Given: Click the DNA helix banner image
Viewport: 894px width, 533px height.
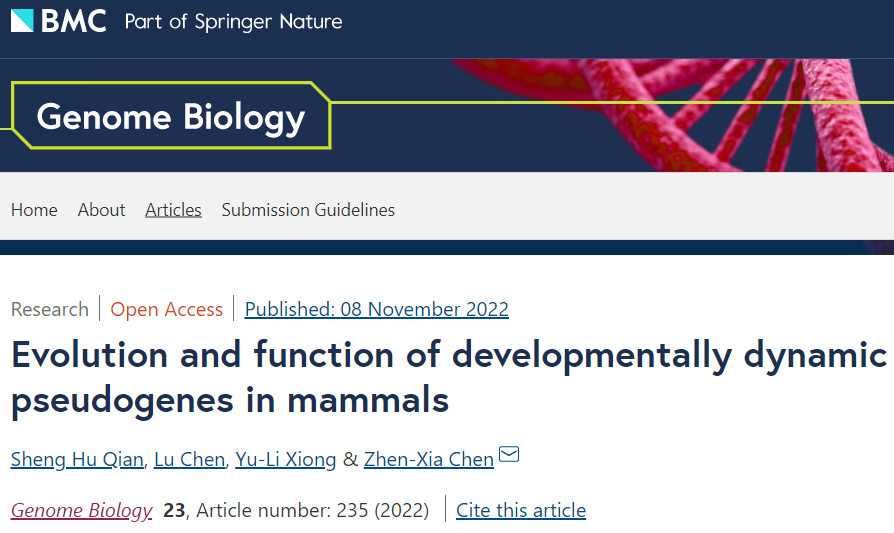Looking at the screenshot, I should 673,115.
